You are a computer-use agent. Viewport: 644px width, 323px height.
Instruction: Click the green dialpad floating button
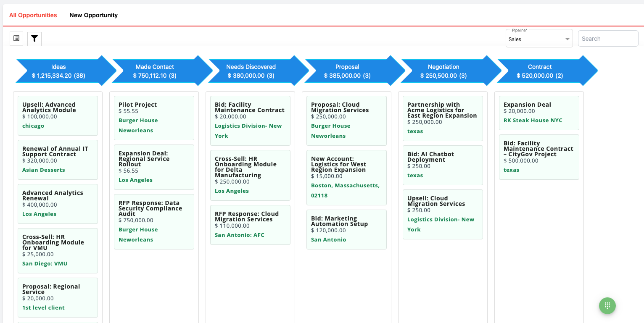point(607,305)
